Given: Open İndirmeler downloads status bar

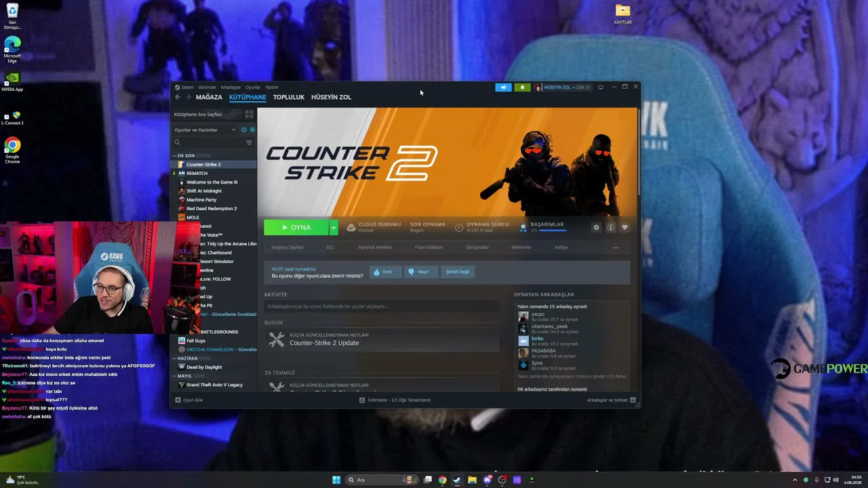Looking at the screenshot, I should pos(395,400).
